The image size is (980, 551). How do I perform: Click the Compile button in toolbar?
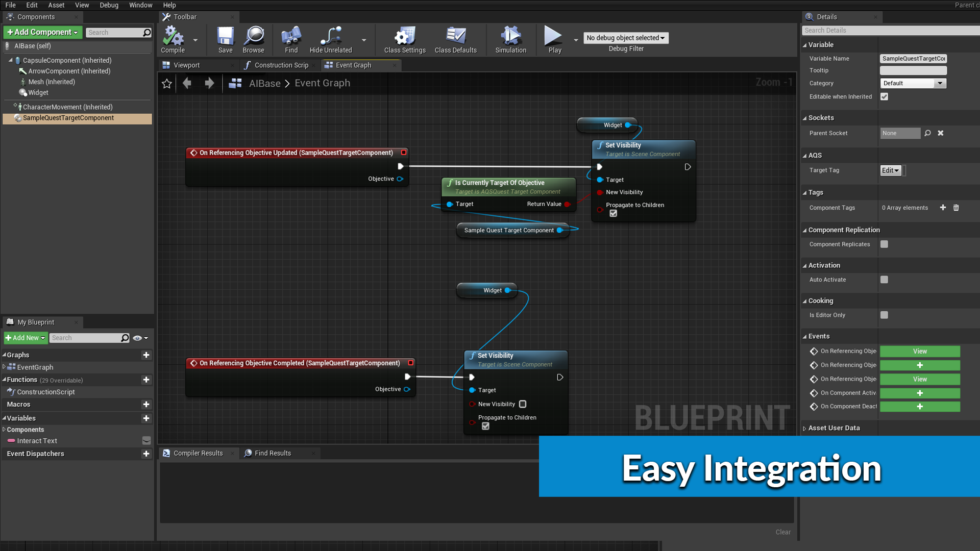(x=173, y=38)
